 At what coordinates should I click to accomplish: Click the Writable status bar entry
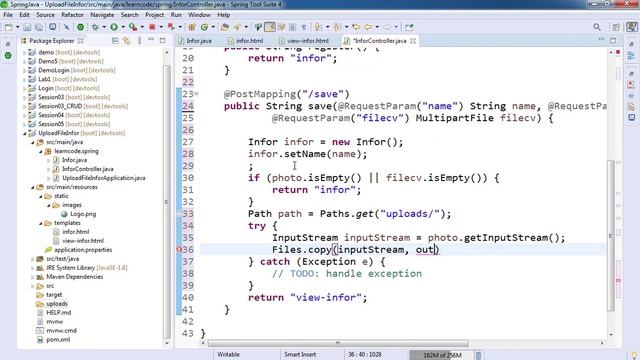pyautogui.click(x=229, y=355)
